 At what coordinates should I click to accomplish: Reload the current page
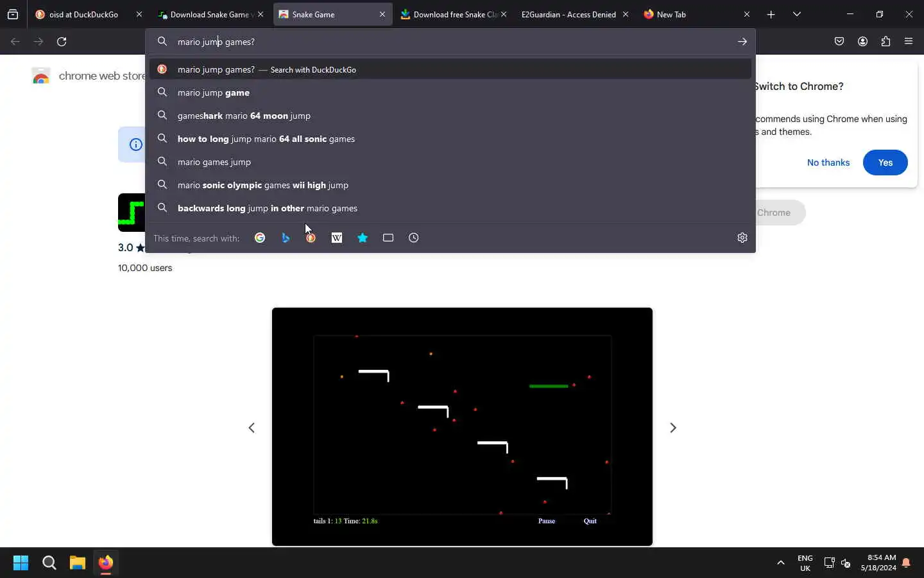coord(62,42)
